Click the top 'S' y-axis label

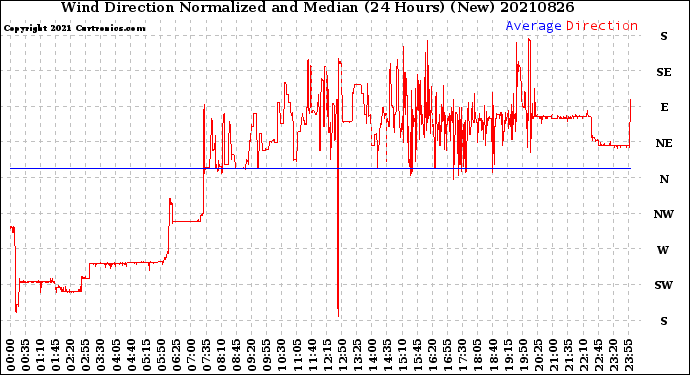pyautogui.click(x=664, y=37)
